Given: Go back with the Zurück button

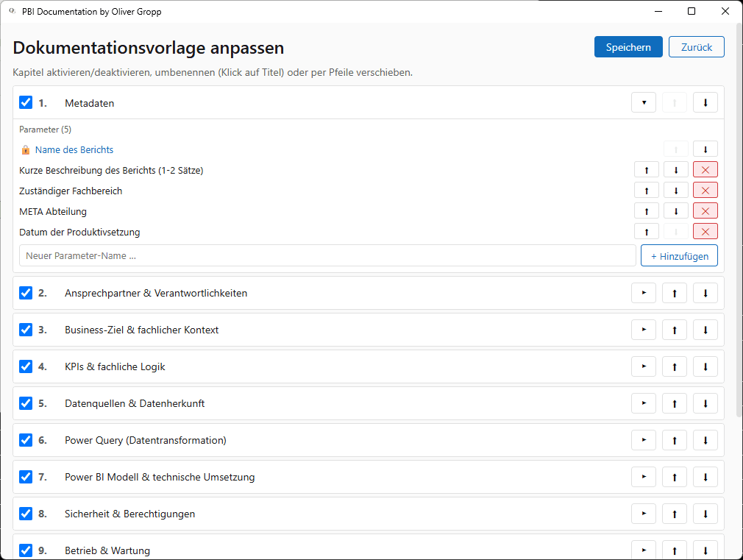Looking at the screenshot, I should pos(697,47).
